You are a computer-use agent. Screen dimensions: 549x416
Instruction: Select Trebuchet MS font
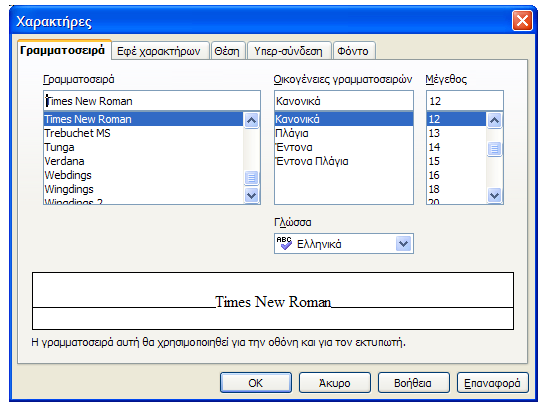pos(143,133)
